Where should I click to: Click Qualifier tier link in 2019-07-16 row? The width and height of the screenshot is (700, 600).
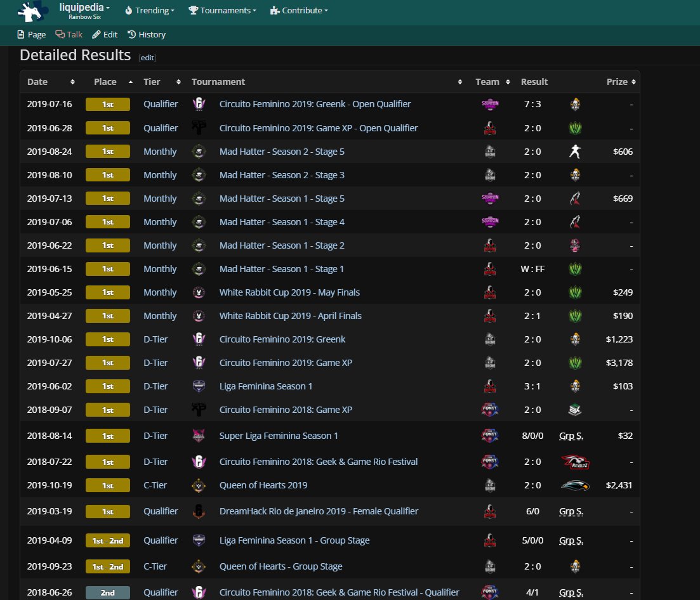tap(161, 104)
